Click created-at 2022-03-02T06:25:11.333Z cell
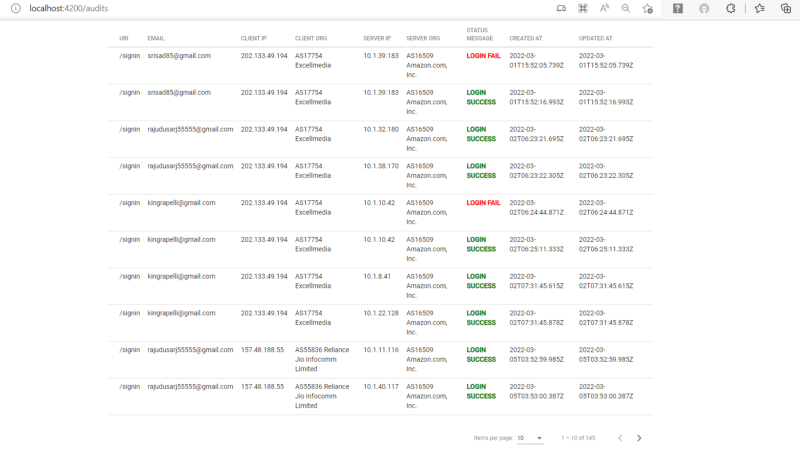Viewport: 800px width, 455px height. tap(536, 244)
